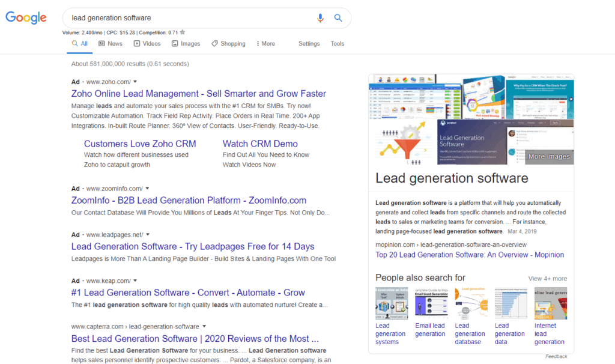Viewport: 615px width, 364px height.
Task: Click the Videos tab play icon
Action: coord(137,43)
